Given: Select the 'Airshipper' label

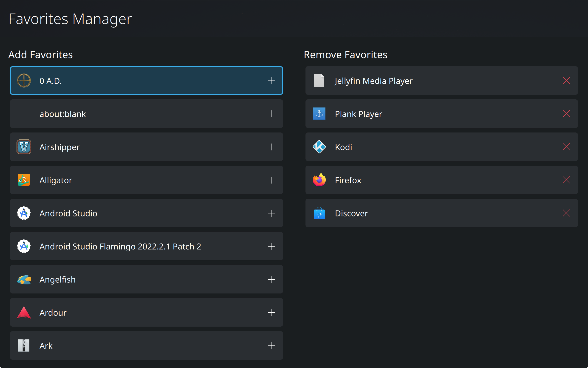Looking at the screenshot, I should 59,147.
